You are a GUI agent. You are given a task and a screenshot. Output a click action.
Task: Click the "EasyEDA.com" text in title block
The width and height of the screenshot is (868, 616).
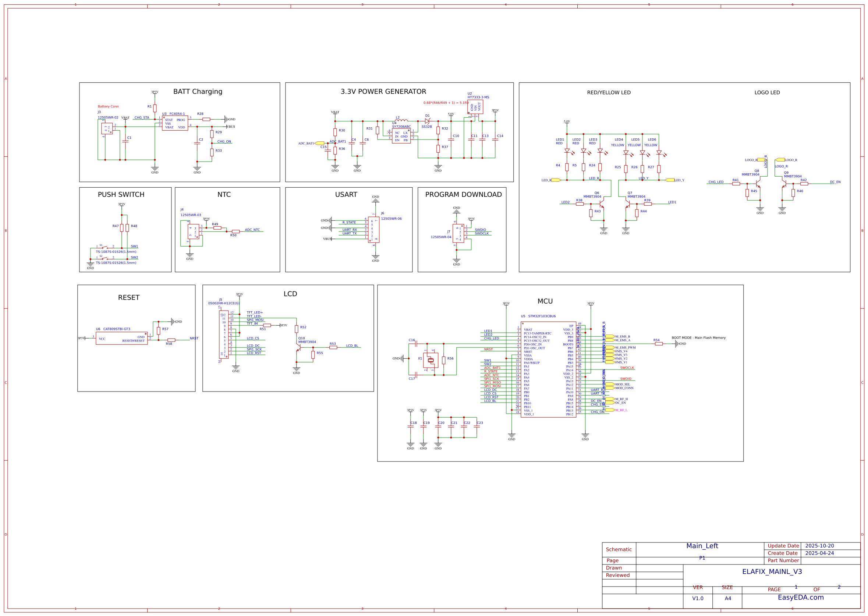point(801,597)
